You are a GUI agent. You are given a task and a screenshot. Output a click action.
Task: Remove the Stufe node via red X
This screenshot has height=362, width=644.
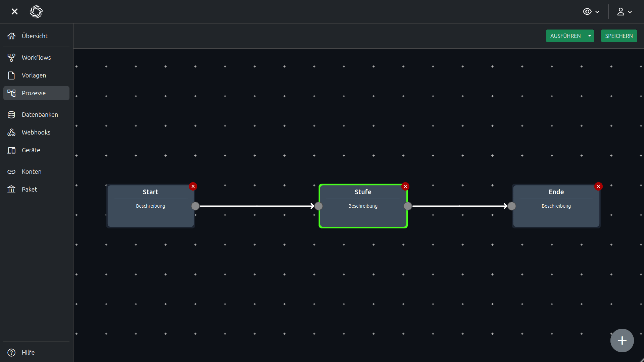[405, 187]
